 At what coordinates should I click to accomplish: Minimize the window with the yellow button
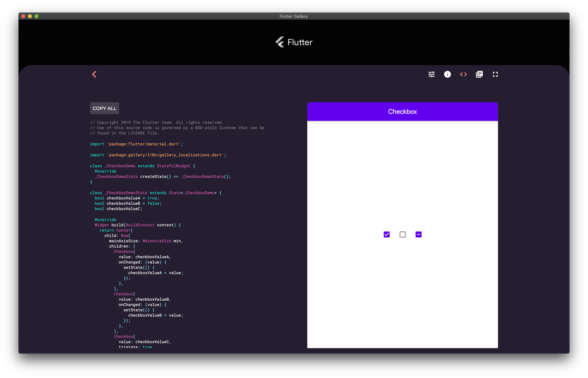tap(30, 16)
